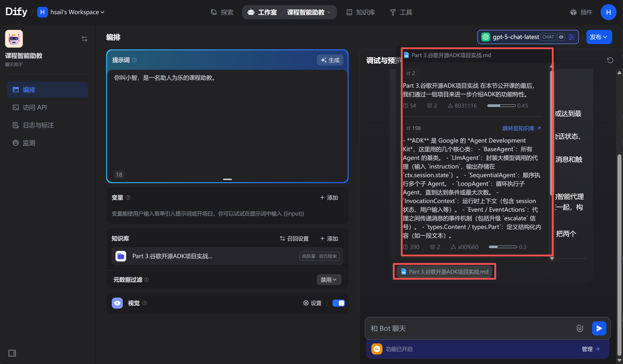Click the citation popup scrollbar
This screenshot has height=364, width=623.
coord(552,133)
